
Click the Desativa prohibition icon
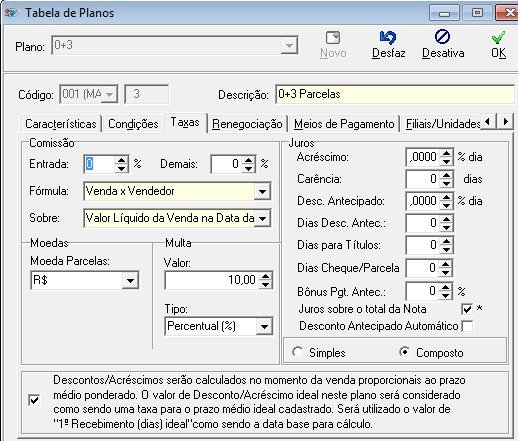(443, 37)
